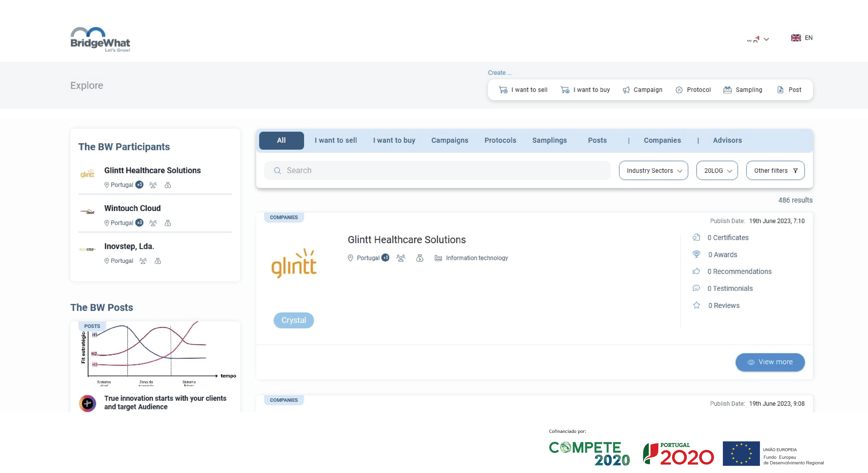Open the Industry Sectors dropdown
Screen dimensions: 868x473
coord(653,170)
